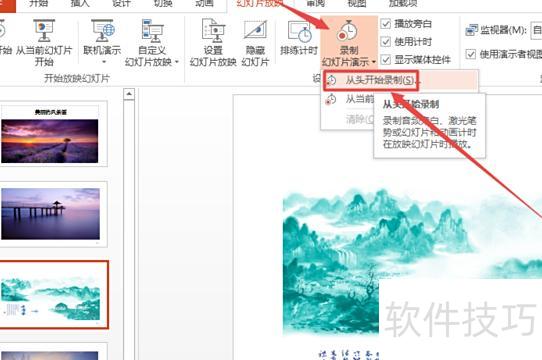
Task: Open the 幻灯片放映 ribbon tab
Action: (260, 3)
